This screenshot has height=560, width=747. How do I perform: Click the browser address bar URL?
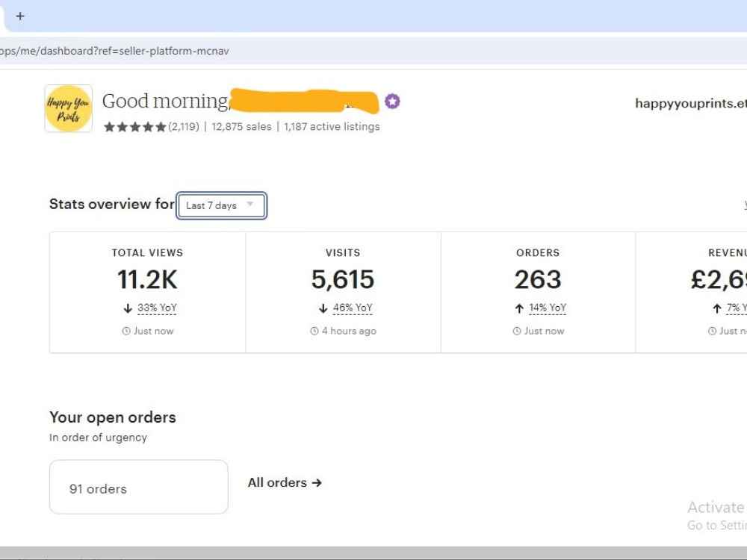[x=114, y=51]
